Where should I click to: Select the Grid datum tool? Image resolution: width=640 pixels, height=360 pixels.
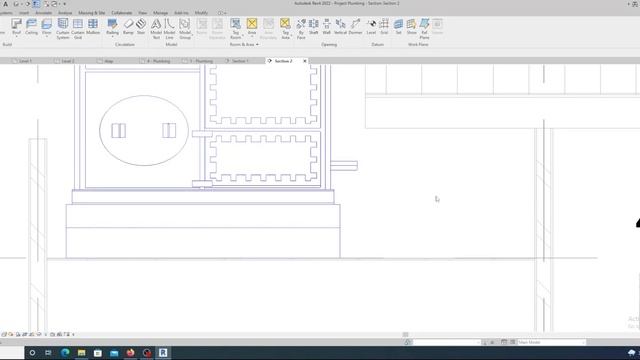point(384,28)
